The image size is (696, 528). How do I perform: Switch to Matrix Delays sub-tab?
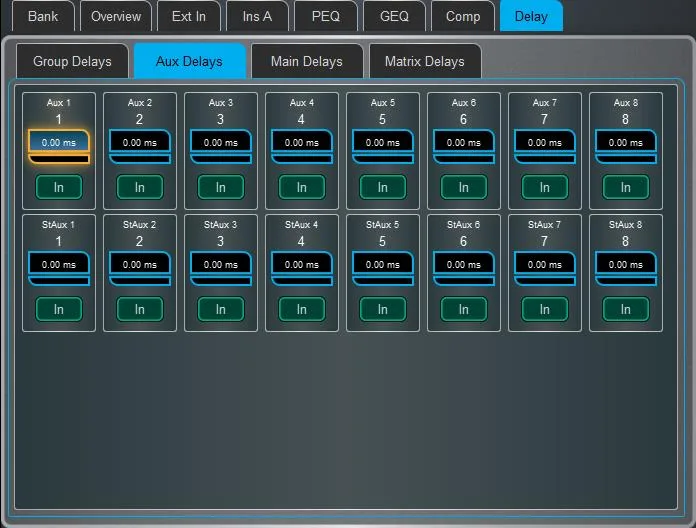(x=425, y=61)
